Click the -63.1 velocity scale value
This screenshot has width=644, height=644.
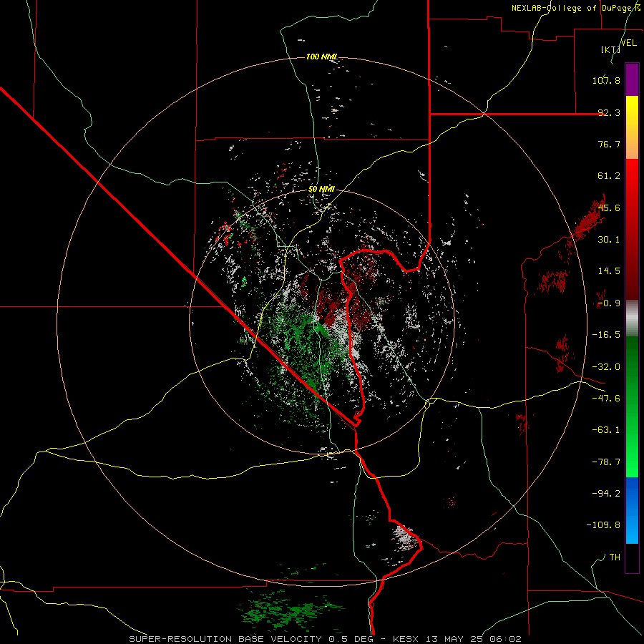coord(606,430)
